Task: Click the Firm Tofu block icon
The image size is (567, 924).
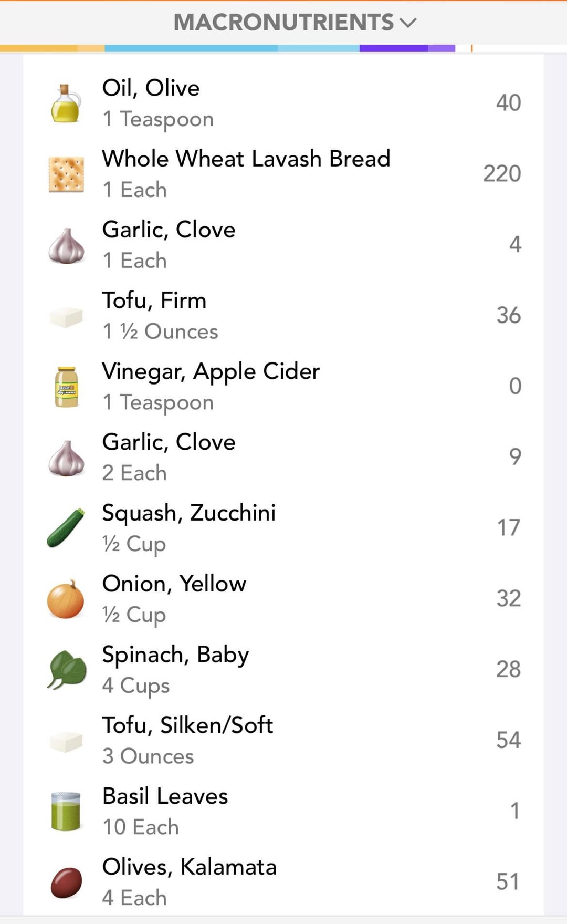Action: (66, 316)
